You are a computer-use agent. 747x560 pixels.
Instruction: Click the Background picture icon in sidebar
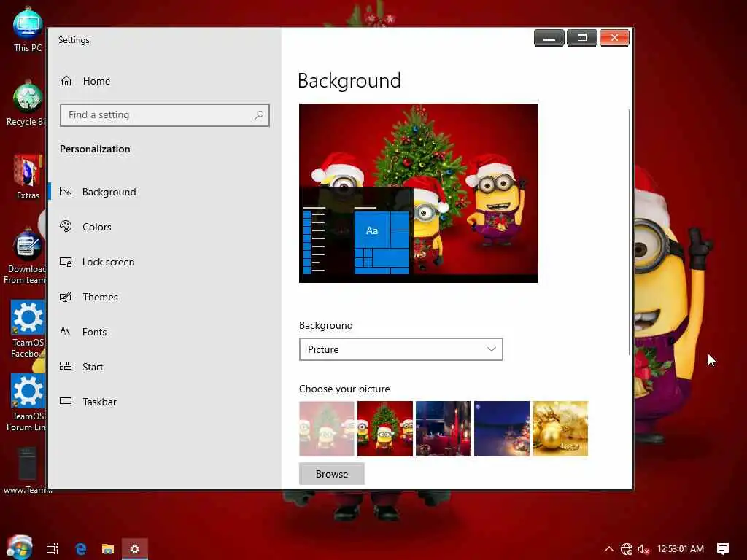pos(66,192)
